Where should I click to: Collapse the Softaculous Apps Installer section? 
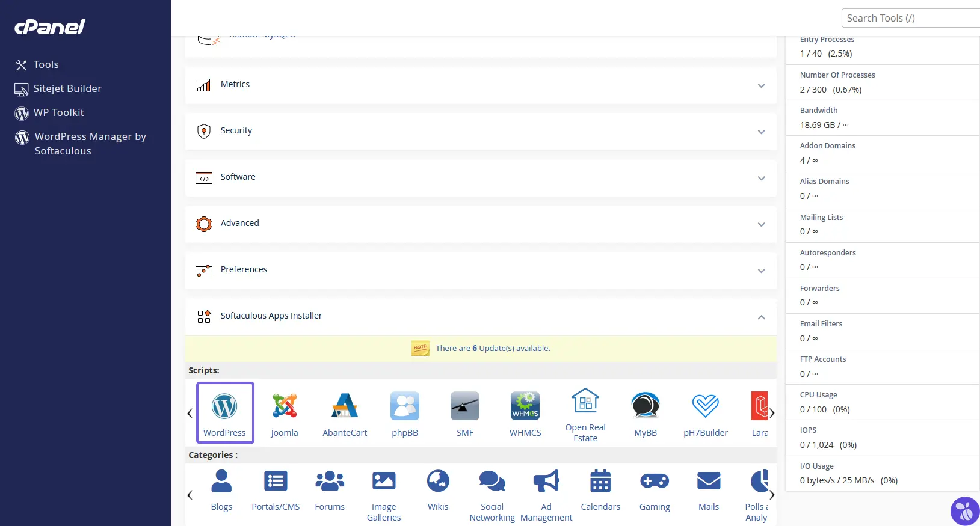point(761,317)
